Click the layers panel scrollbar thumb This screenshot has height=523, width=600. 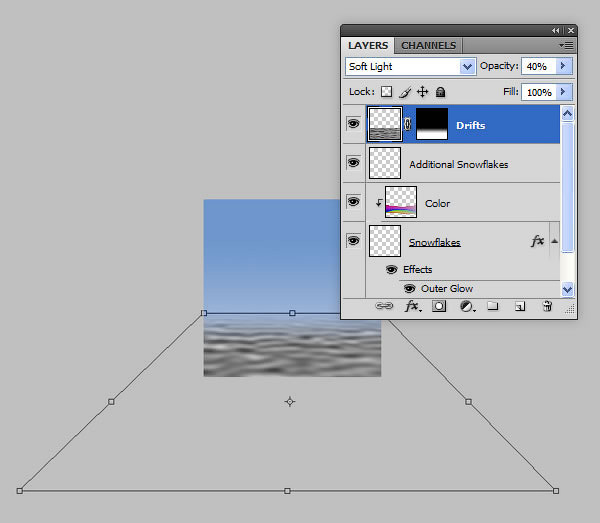567,187
